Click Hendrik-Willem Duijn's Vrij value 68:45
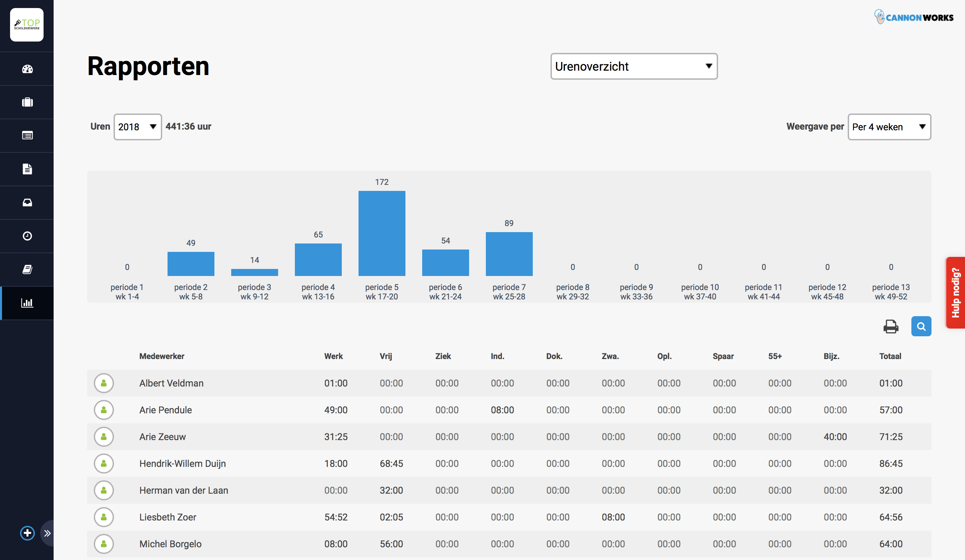The height and width of the screenshot is (560, 965). pyautogui.click(x=391, y=464)
